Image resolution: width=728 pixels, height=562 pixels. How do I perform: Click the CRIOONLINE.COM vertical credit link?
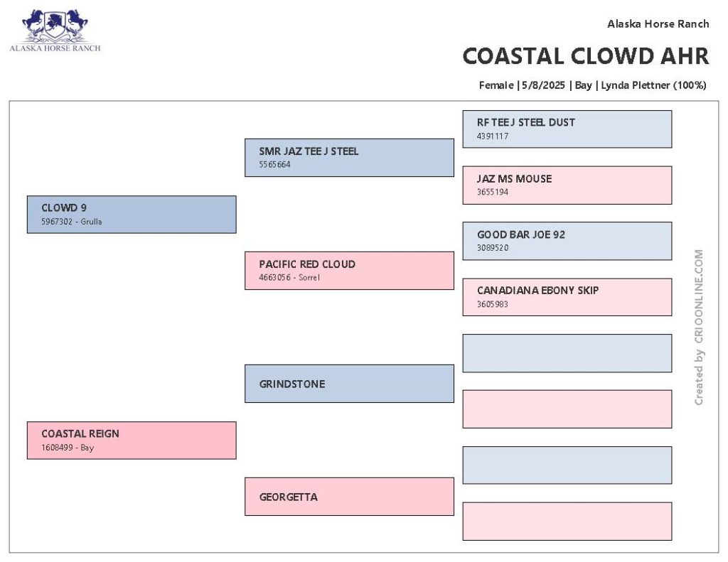coord(699,297)
